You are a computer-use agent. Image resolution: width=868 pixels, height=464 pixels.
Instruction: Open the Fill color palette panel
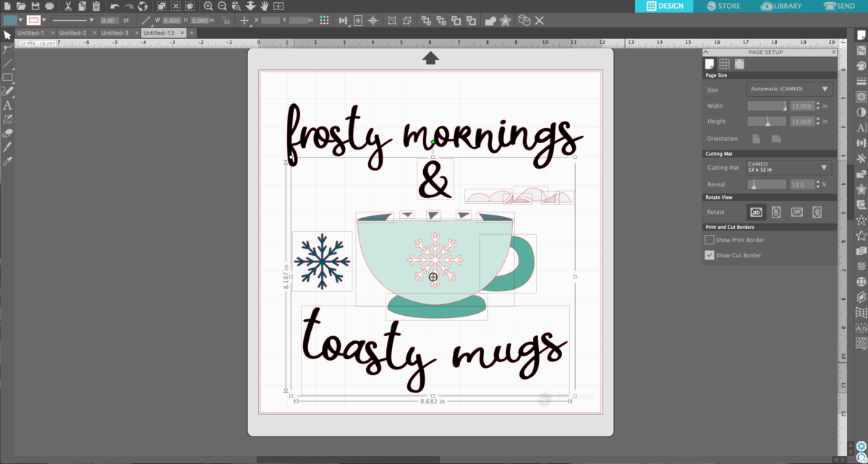pos(861,64)
